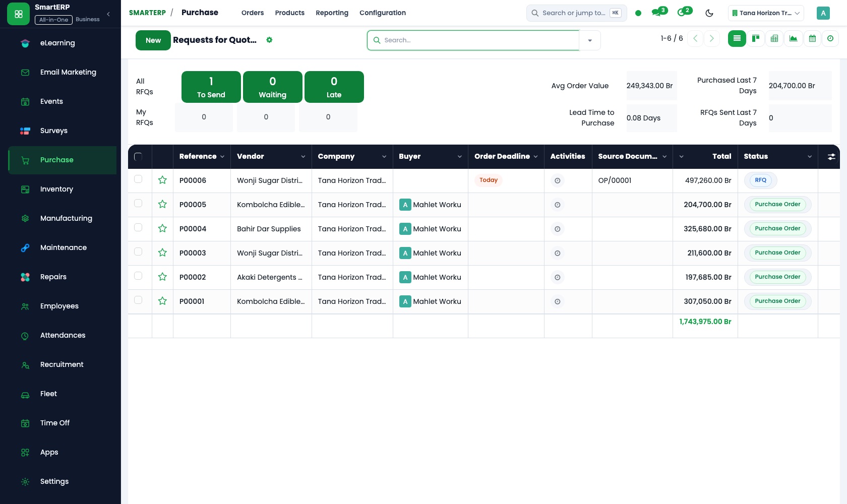Open activity clock for P00001
Image resolution: width=847 pixels, height=504 pixels.
point(557,301)
